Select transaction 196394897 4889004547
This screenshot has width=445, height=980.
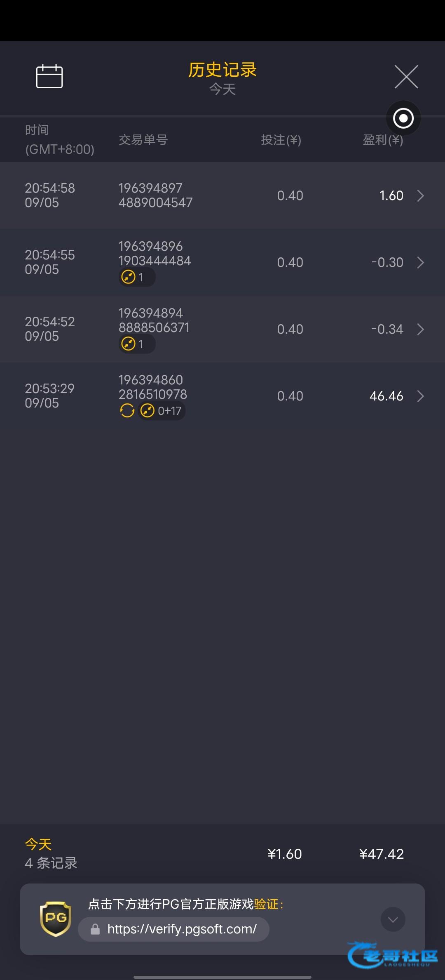click(x=155, y=195)
